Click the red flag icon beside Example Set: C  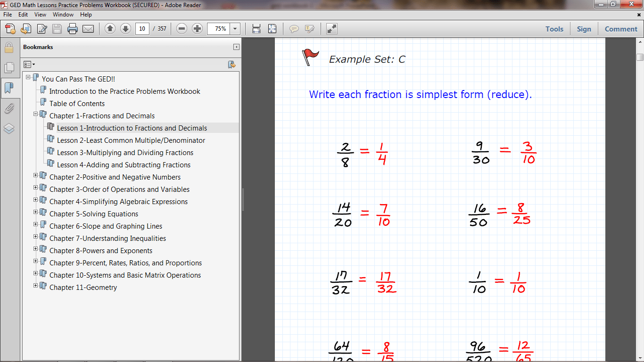(310, 57)
